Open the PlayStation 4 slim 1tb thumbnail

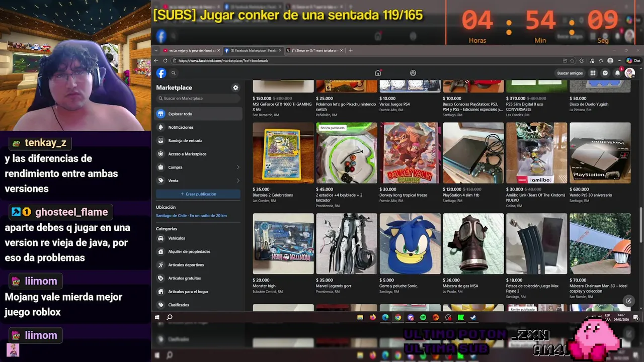[473, 153]
